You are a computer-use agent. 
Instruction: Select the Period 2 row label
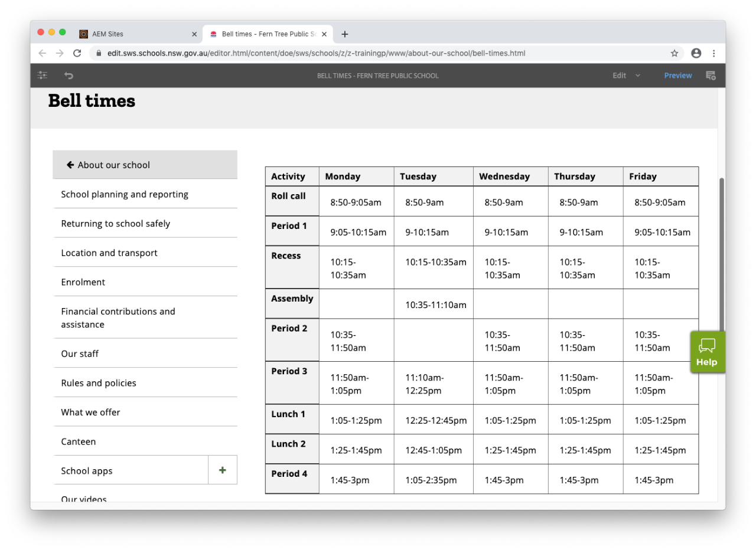pyautogui.click(x=292, y=340)
